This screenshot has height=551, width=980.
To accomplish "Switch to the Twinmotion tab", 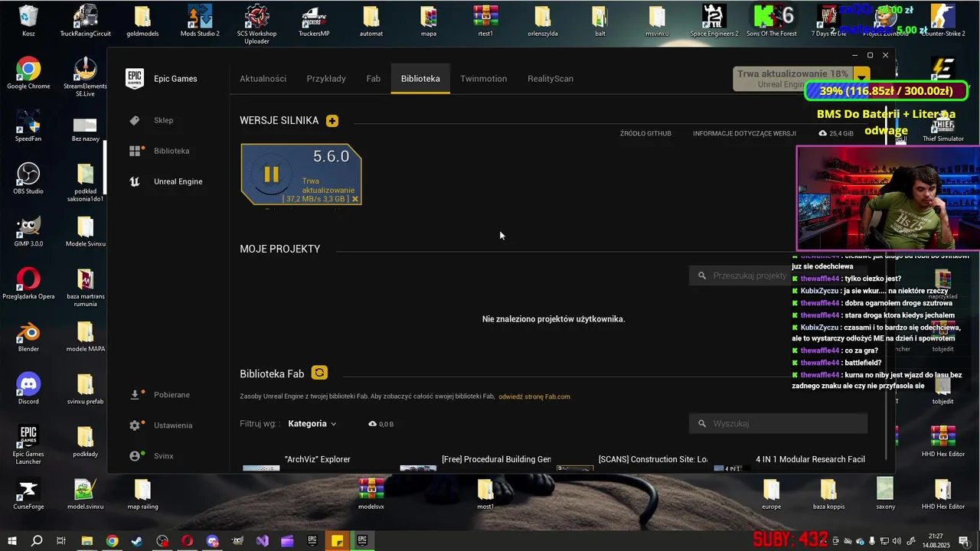I will 483,79.
